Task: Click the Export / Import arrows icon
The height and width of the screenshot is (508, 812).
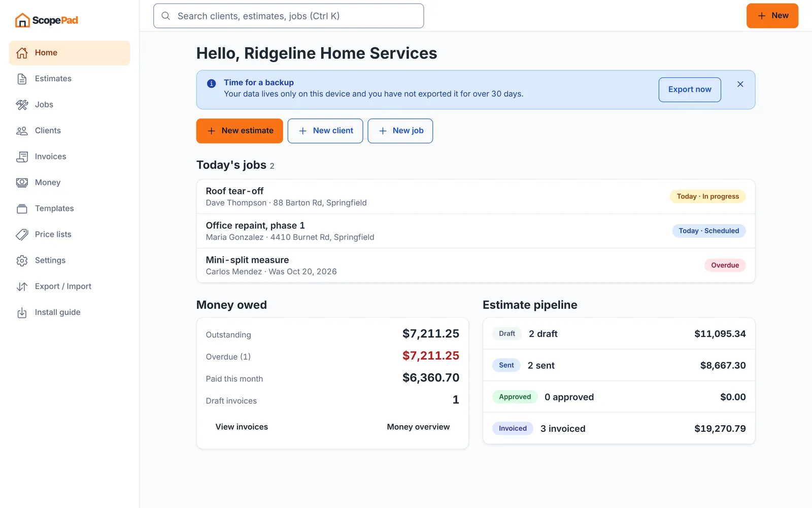Action: click(x=22, y=287)
